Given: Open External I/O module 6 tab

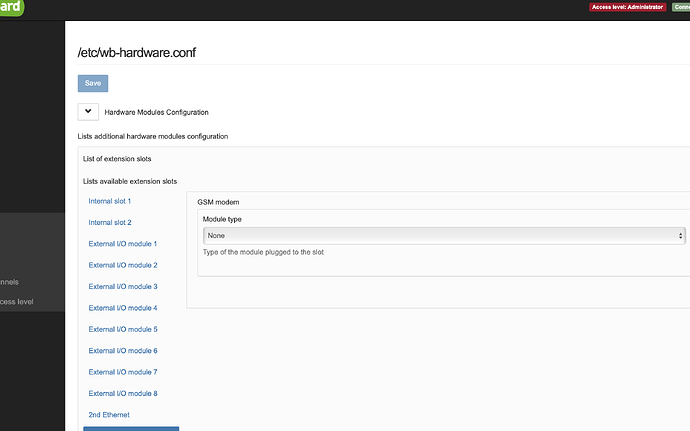Looking at the screenshot, I should tap(123, 350).
